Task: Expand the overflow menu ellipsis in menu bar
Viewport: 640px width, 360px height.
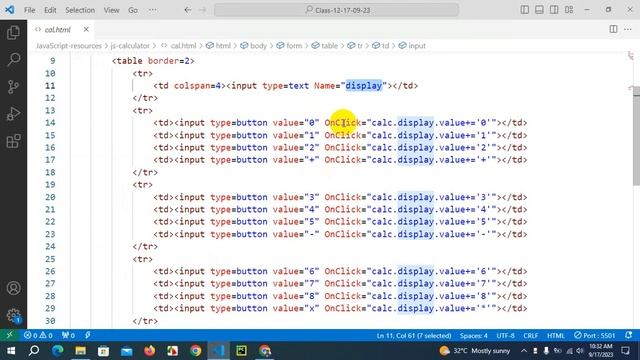Action: 153,10
